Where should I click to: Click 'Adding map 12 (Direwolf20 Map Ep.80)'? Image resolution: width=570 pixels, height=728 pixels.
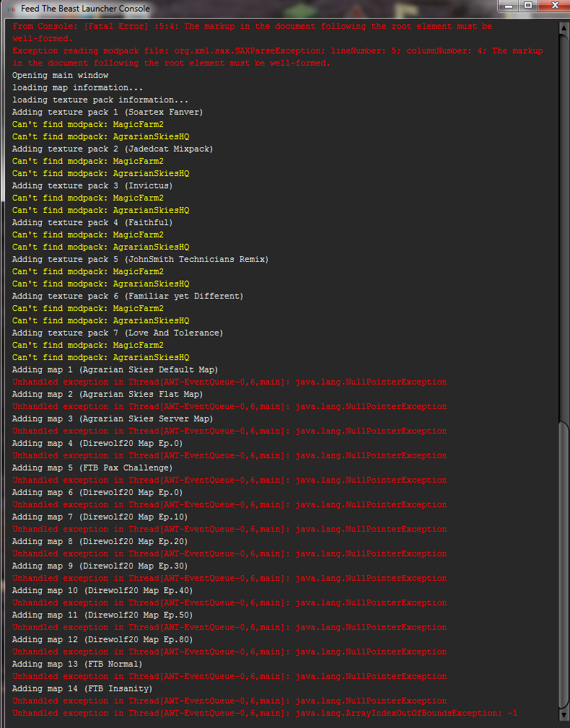102,640
